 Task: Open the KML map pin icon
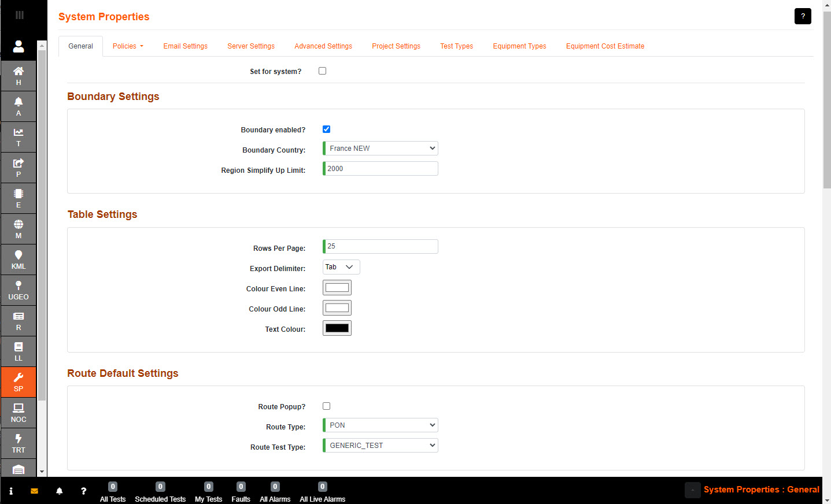click(x=19, y=259)
